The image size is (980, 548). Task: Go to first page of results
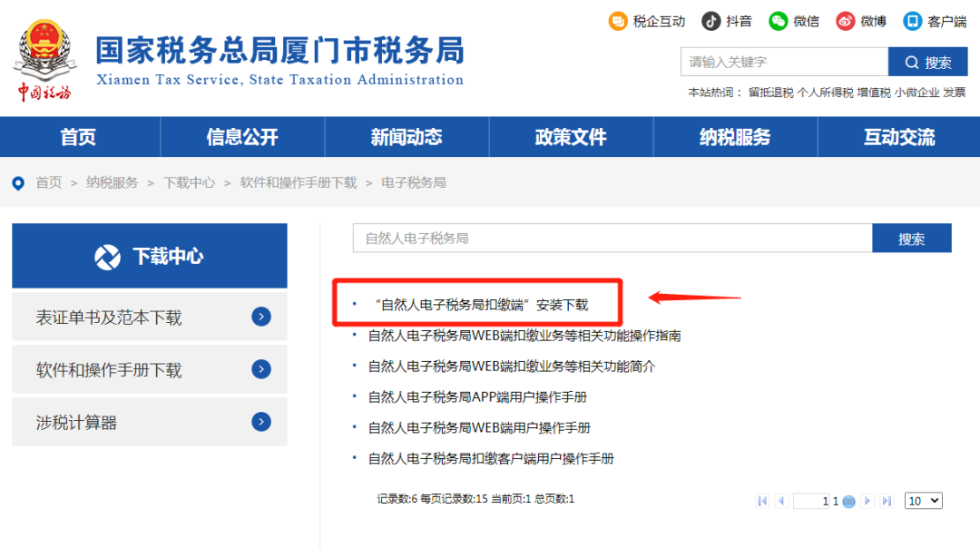(762, 501)
